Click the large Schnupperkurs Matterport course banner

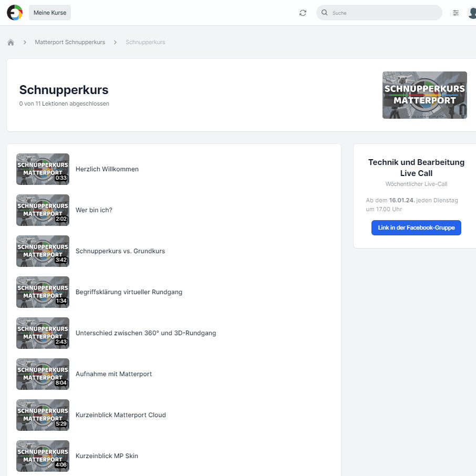tap(425, 95)
